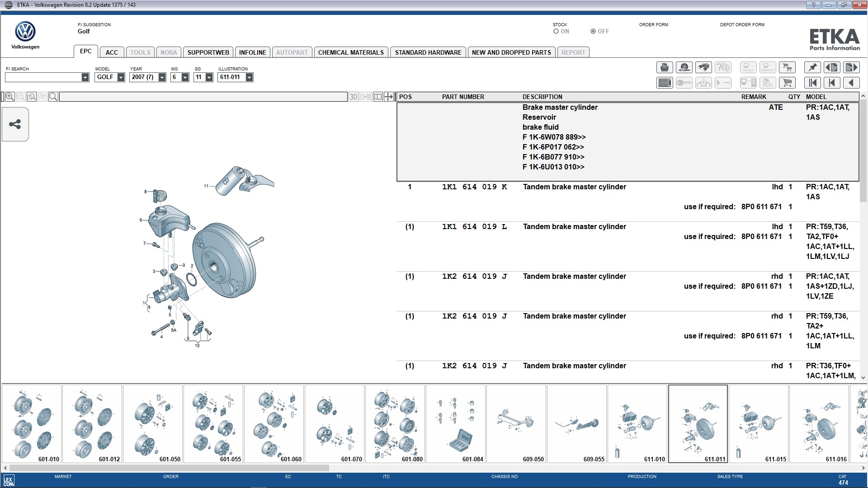Click the parts list scroll down arrow
This screenshot has height=488, width=868.
[x=863, y=378]
